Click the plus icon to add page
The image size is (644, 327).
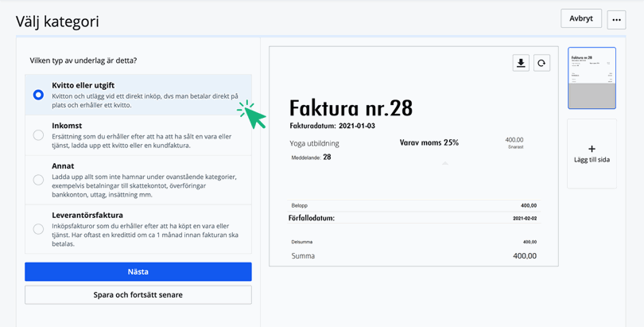(x=592, y=149)
